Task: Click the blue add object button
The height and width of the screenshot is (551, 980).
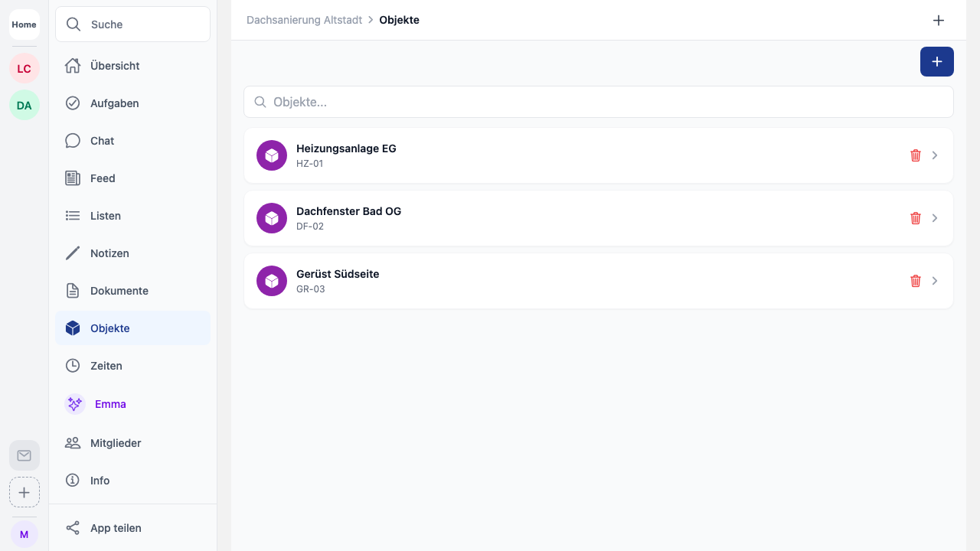Action: (x=936, y=61)
